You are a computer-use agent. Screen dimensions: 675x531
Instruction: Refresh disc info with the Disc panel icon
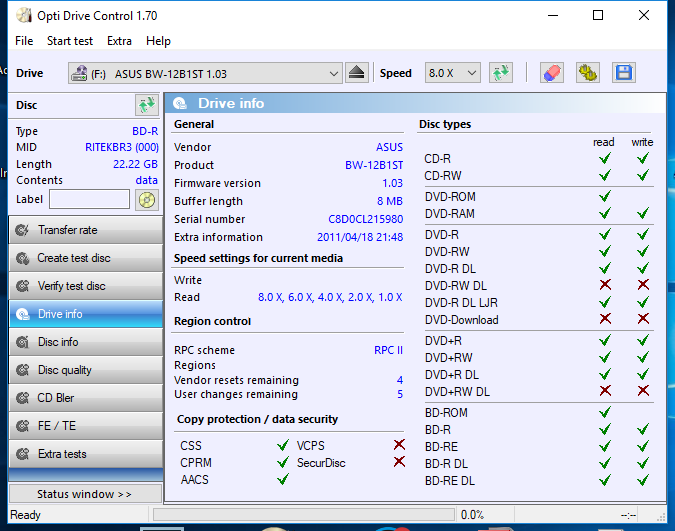(147, 105)
